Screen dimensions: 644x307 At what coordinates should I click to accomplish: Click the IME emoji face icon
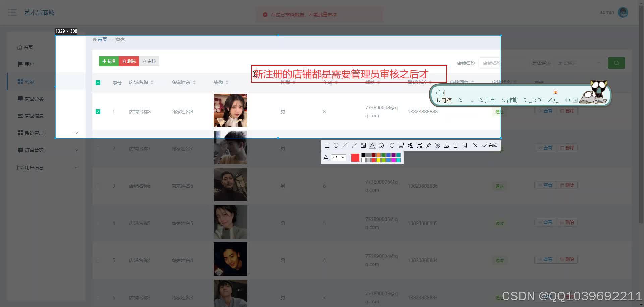point(556,92)
